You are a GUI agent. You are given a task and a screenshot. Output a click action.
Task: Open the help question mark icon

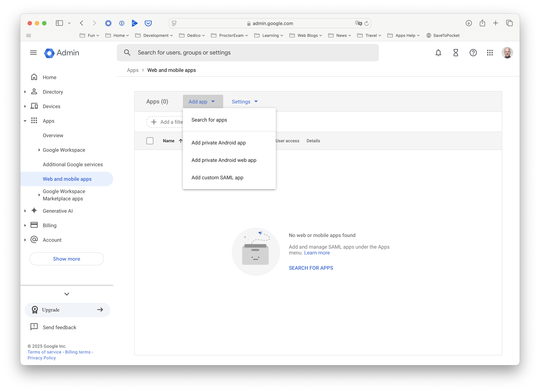(473, 53)
